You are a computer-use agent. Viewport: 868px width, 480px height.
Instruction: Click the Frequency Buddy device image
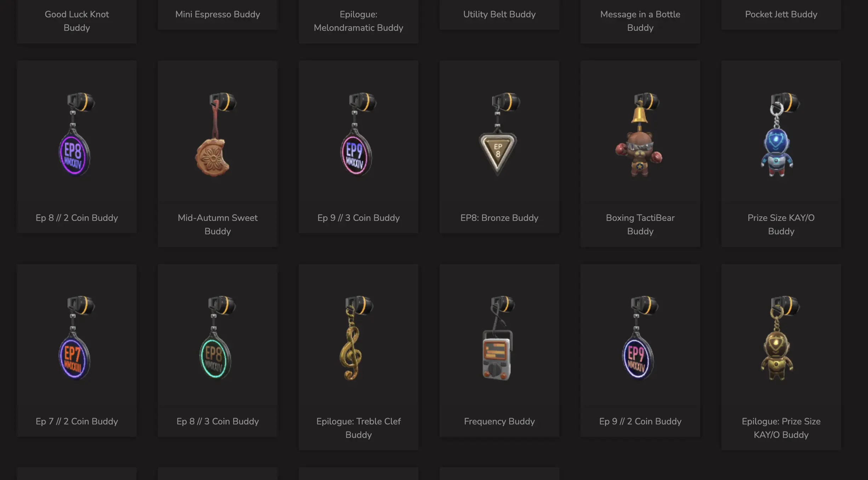point(499,338)
